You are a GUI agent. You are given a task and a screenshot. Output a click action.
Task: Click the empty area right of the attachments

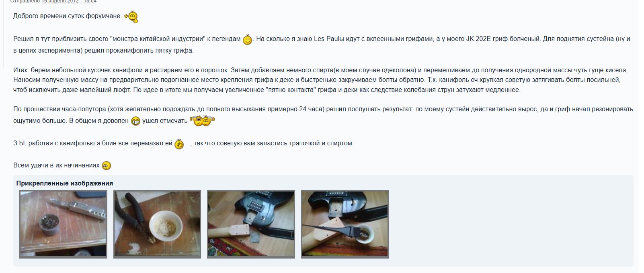511,224
